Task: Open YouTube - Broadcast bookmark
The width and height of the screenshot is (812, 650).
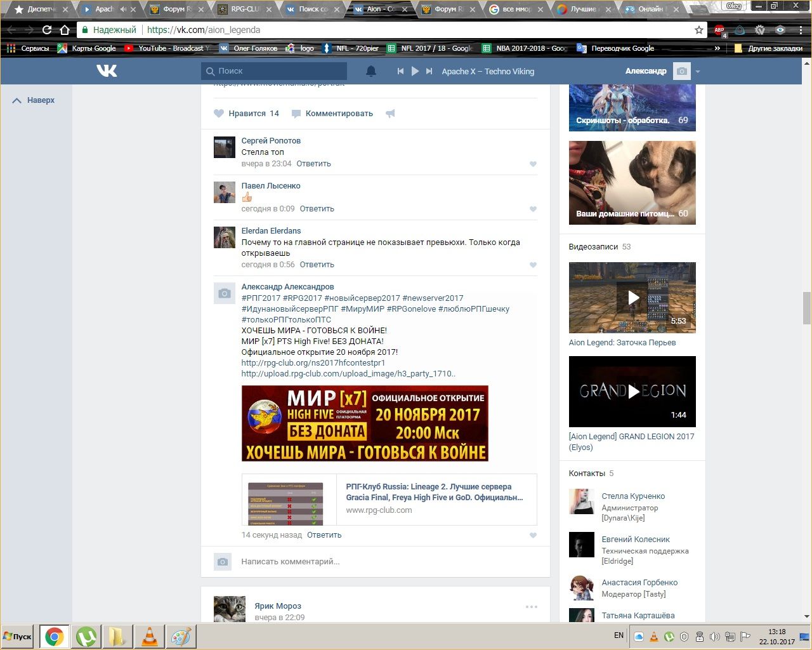Action: point(167,48)
